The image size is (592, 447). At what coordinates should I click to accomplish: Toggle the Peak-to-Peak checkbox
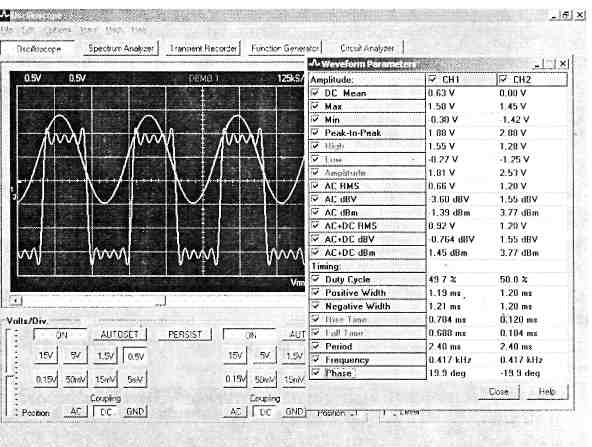tap(316, 133)
